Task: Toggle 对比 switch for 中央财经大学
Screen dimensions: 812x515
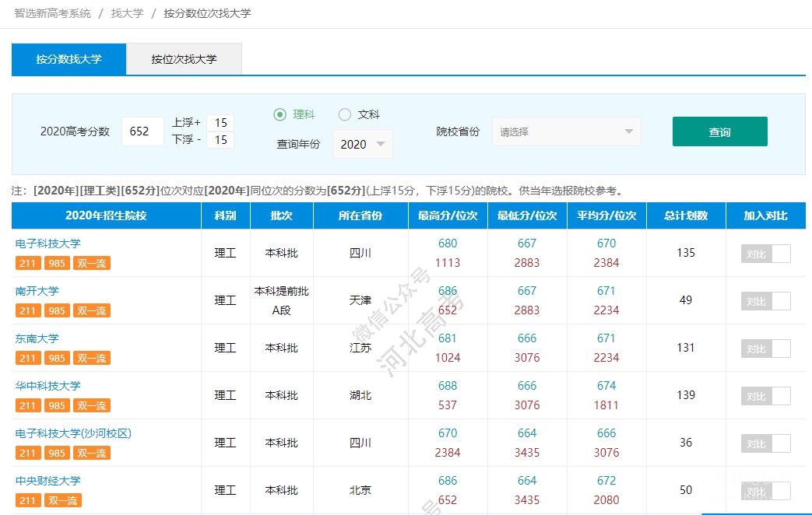Action: (766, 491)
